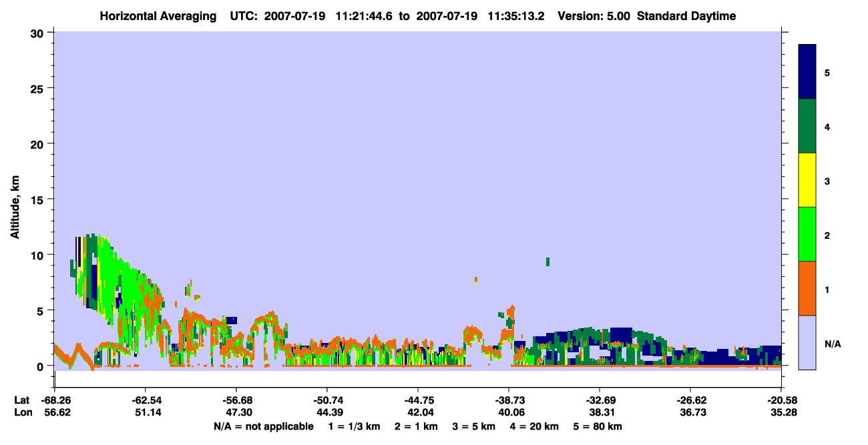This screenshot has height=445, width=868.
Task: Click legend text '3 = 5 km'
Action: 474,426
